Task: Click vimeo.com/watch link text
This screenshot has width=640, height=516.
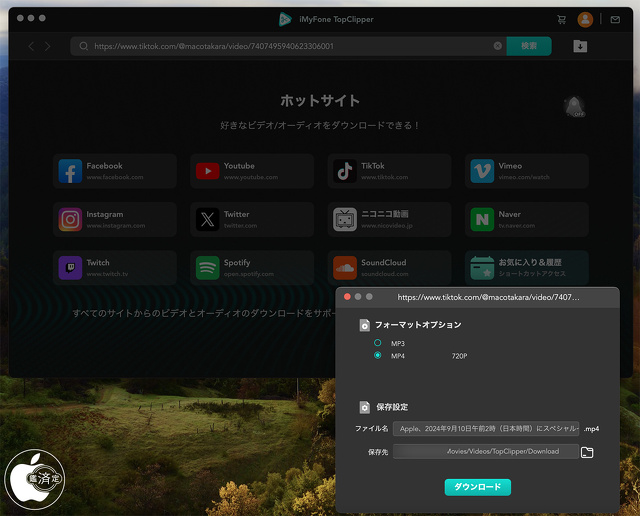Action: click(x=524, y=177)
